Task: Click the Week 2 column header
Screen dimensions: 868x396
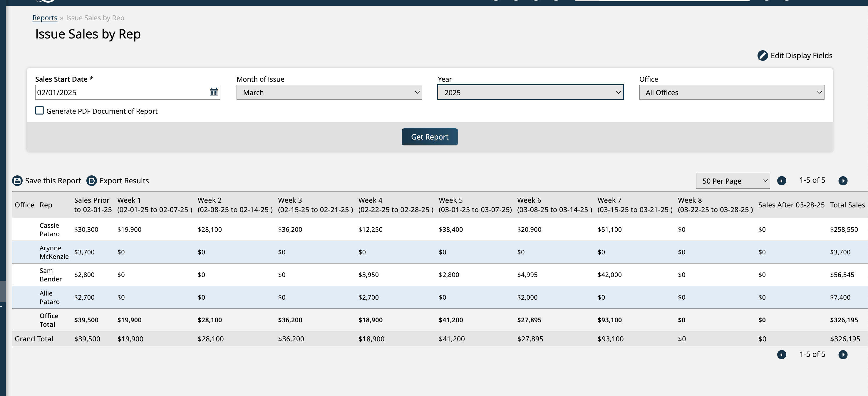Action: tap(235, 205)
